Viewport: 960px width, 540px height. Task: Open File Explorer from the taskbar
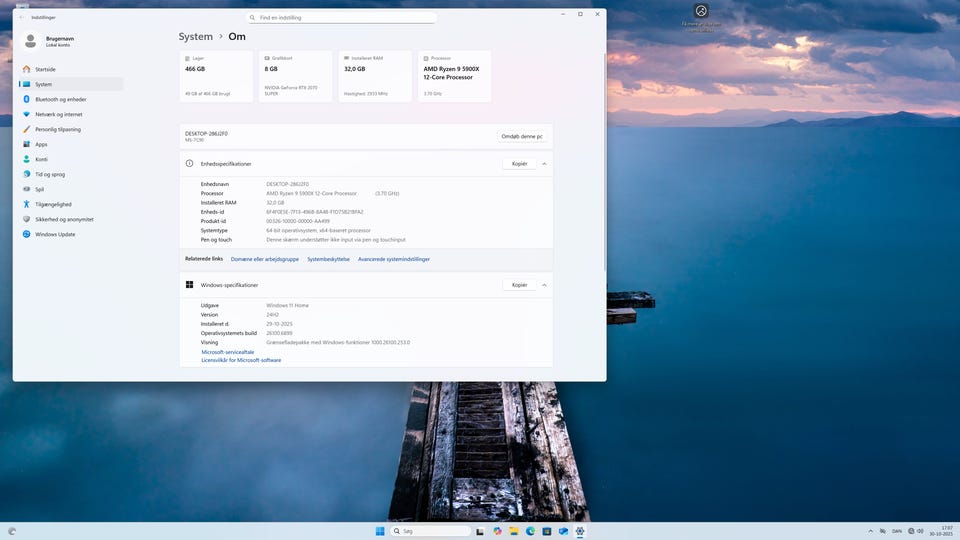click(514, 531)
